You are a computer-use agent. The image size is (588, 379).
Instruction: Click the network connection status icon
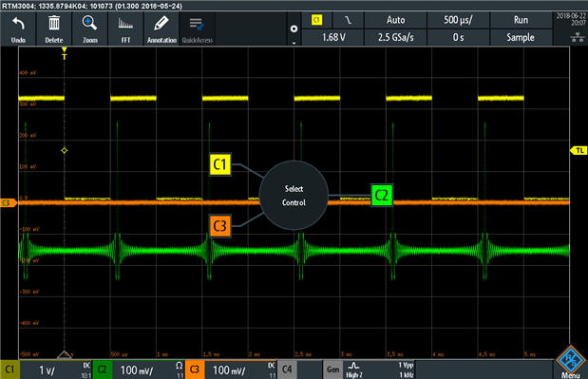click(578, 37)
